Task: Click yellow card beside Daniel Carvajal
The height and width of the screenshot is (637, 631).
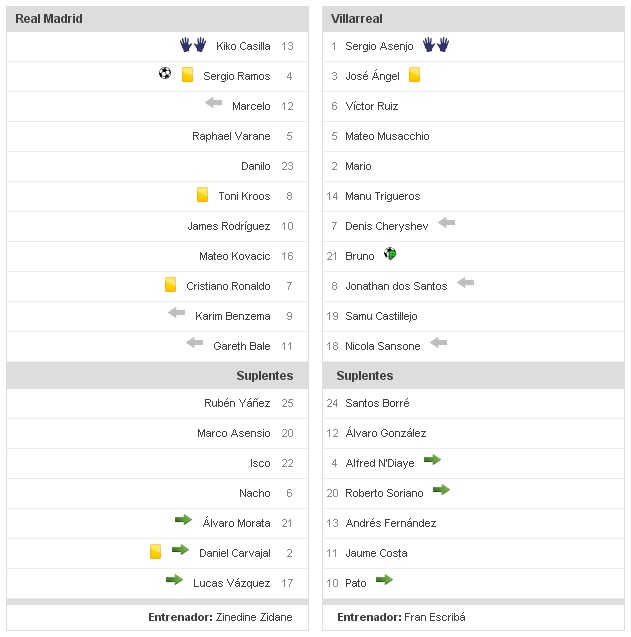Action: tap(155, 550)
